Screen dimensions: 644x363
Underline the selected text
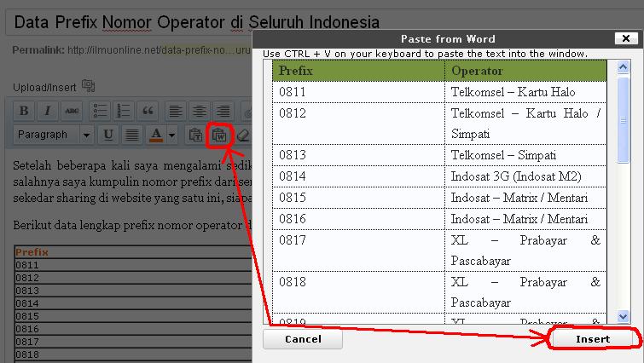coord(108,135)
